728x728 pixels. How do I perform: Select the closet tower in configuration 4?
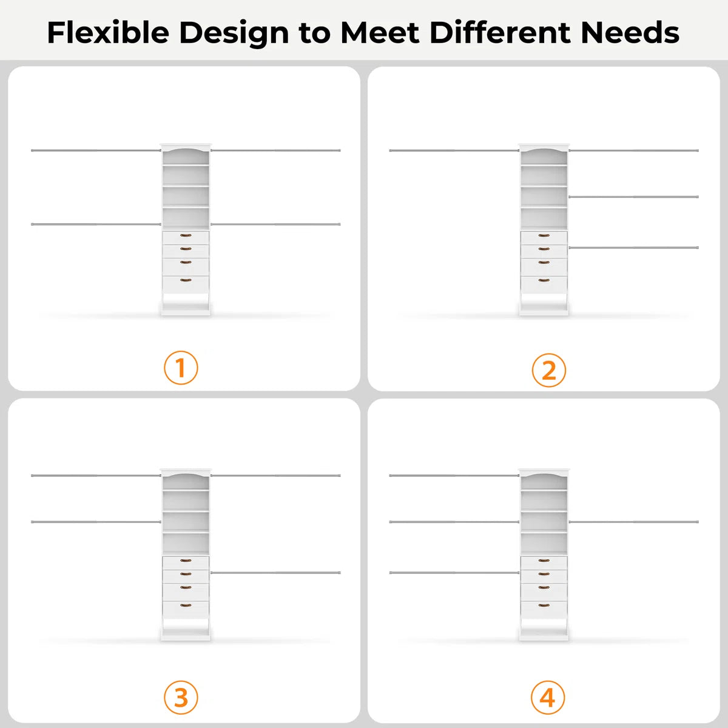pos(544,554)
